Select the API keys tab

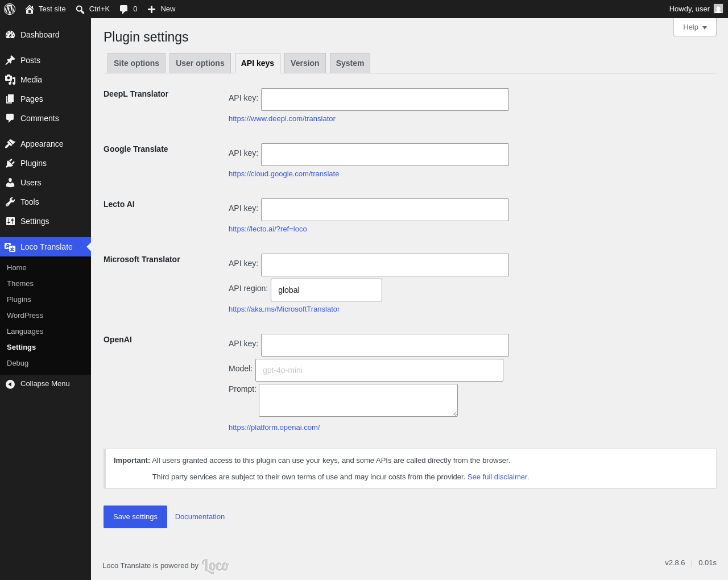(x=258, y=63)
